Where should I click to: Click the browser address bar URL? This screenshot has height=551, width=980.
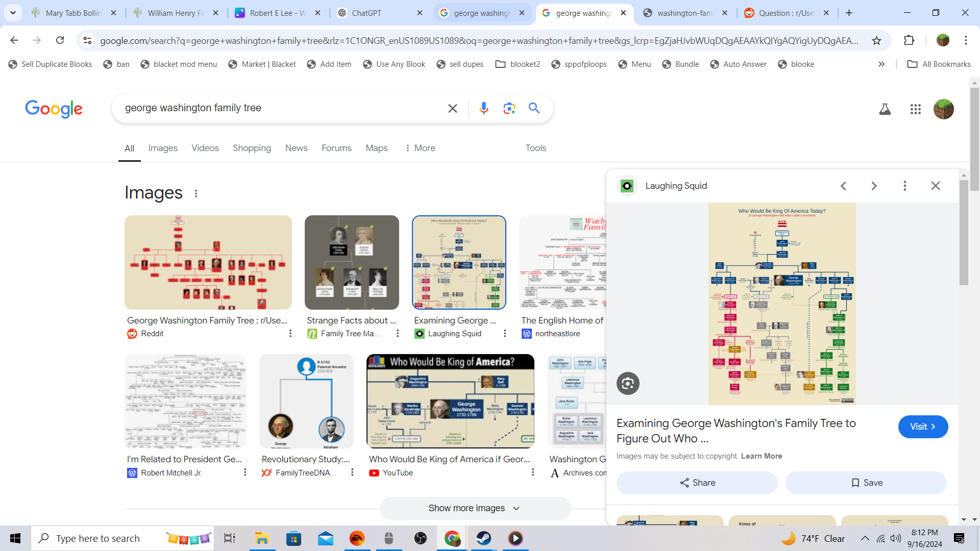479,40
